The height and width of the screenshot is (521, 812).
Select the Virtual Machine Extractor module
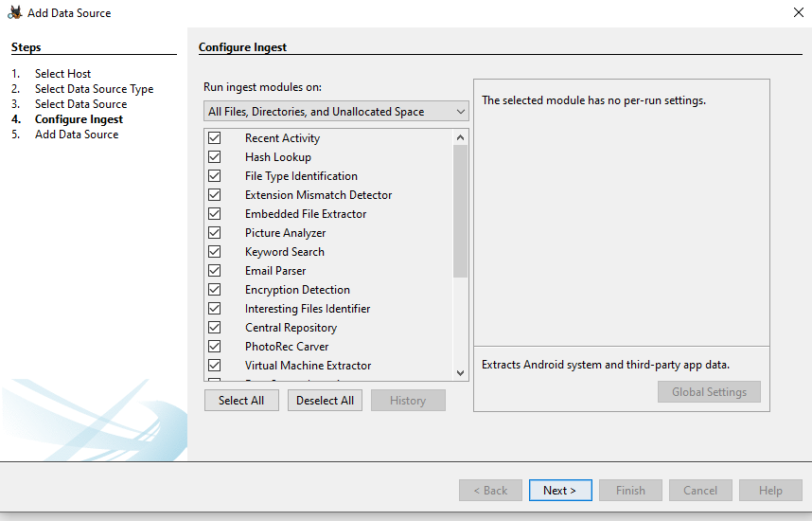point(308,366)
